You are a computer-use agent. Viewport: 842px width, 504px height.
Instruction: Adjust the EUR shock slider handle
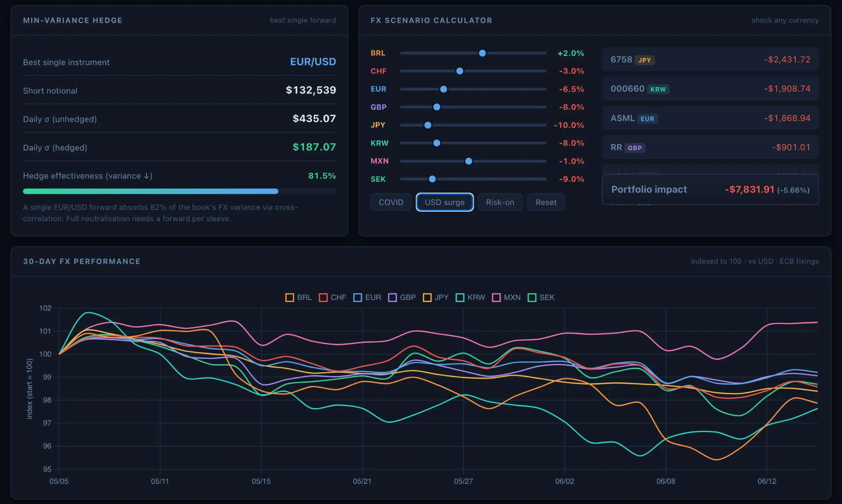click(443, 89)
